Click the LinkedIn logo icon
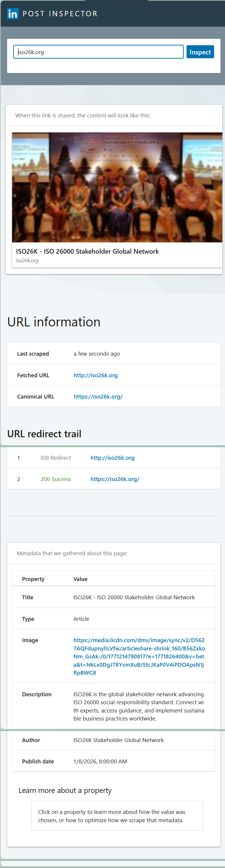The width and height of the screenshot is (225, 868). [12, 14]
